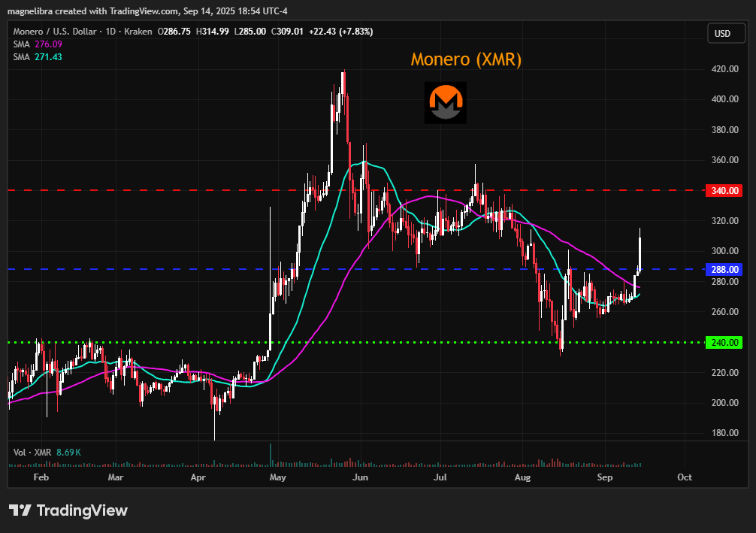The height and width of the screenshot is (533, 756).
Task: Click the 320.00 price axis label
Action: tap(725, 220)
